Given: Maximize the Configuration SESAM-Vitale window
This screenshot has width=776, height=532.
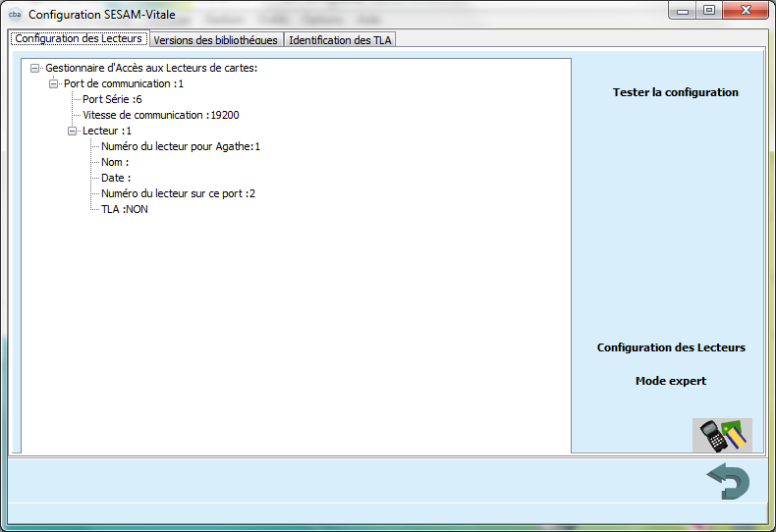Looking at the screenshot, I should pos(708,11).
